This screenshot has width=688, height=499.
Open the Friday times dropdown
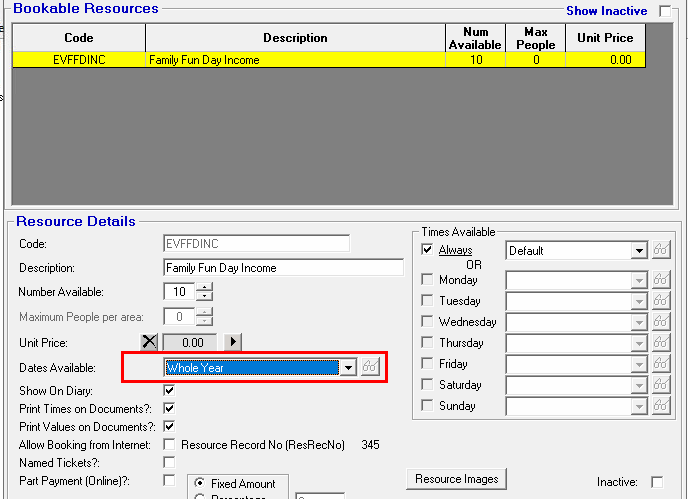pos(639,364)
